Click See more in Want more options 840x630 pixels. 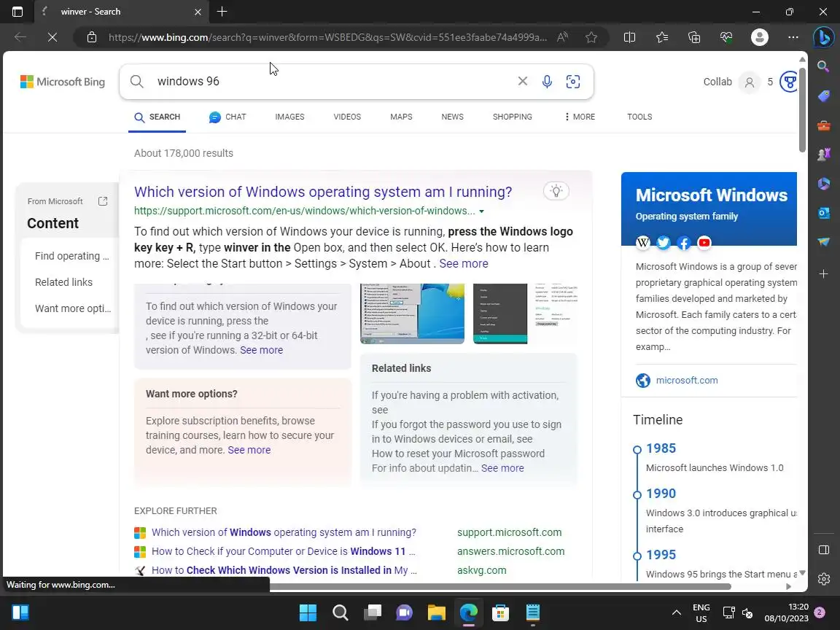(x=249, y=450)
